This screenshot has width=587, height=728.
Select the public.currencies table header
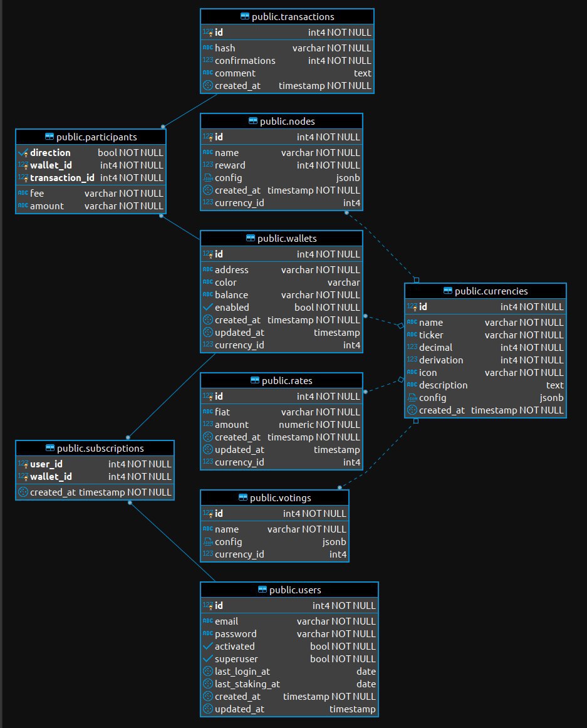(486, 291)
